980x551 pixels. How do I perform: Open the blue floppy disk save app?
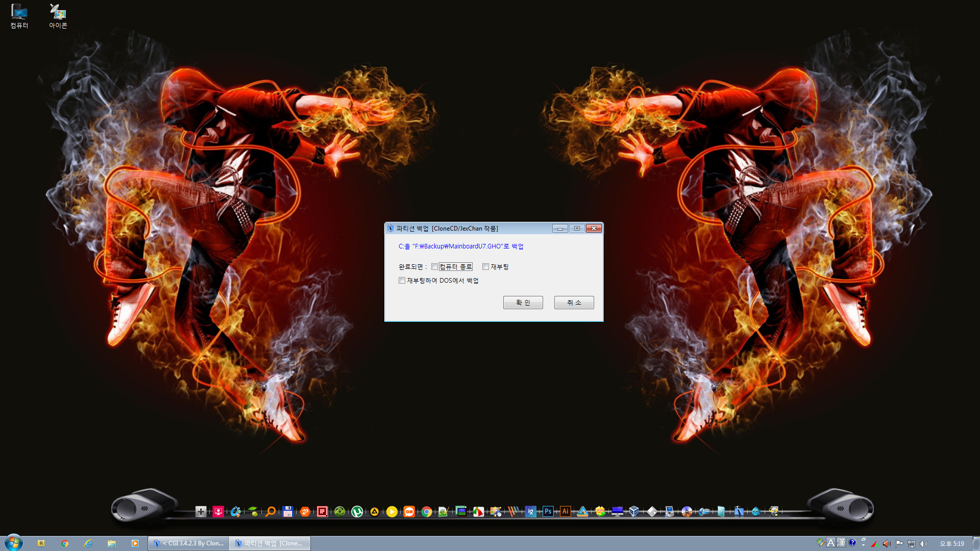tap(288, 511)
